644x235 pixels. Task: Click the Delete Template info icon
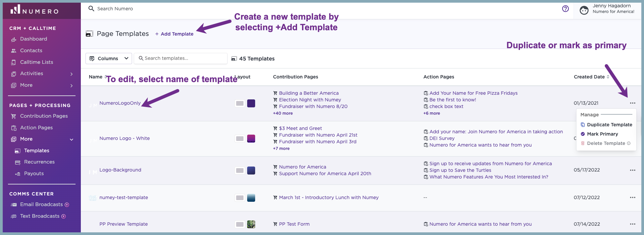(x=629, y=143)
